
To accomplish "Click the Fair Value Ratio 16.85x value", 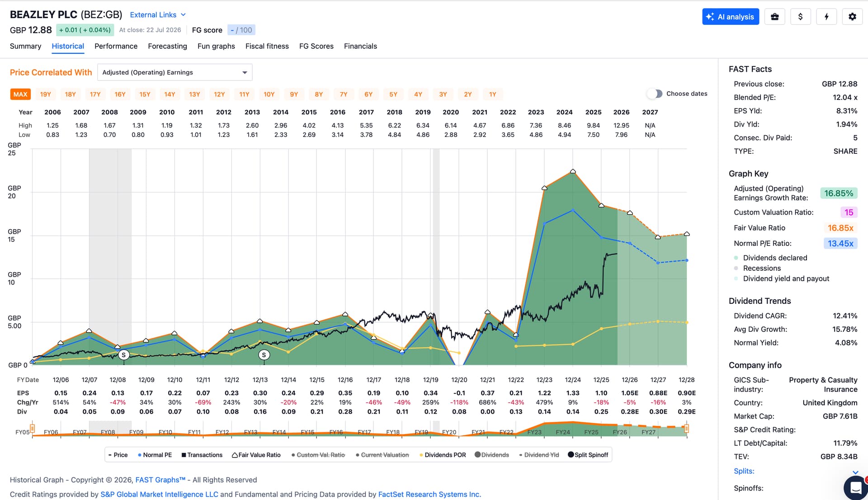I will [840, 228].
